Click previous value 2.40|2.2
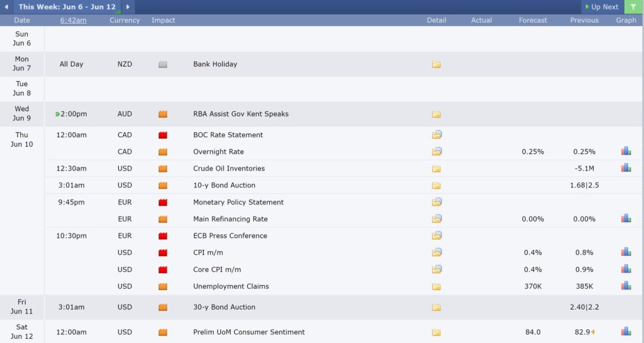 coord(584,307)
